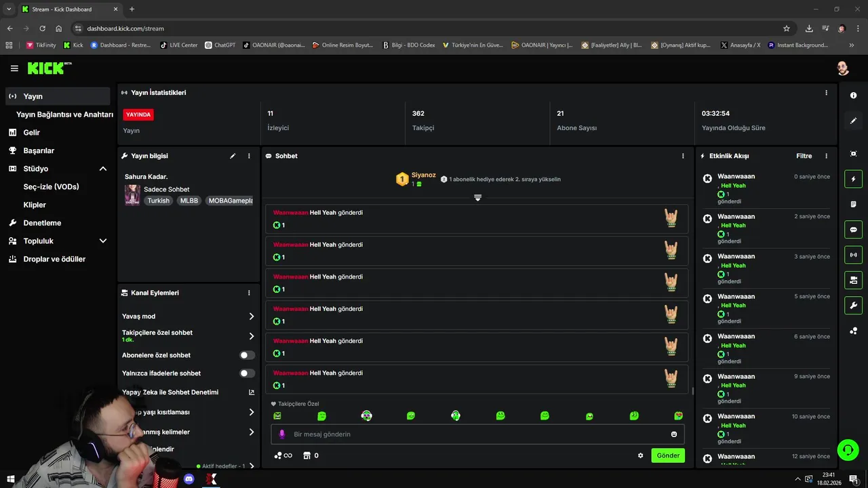The height and width of the screenshot is (488, 868).
Task: Click the purple microphone icon in message box
Action: point(282,434)
